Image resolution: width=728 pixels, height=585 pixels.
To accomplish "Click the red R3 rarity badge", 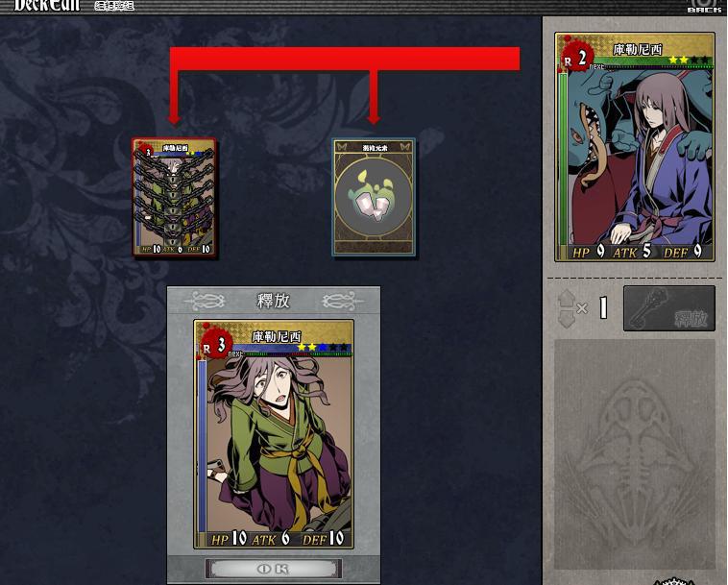I will [x=216, y=345].
